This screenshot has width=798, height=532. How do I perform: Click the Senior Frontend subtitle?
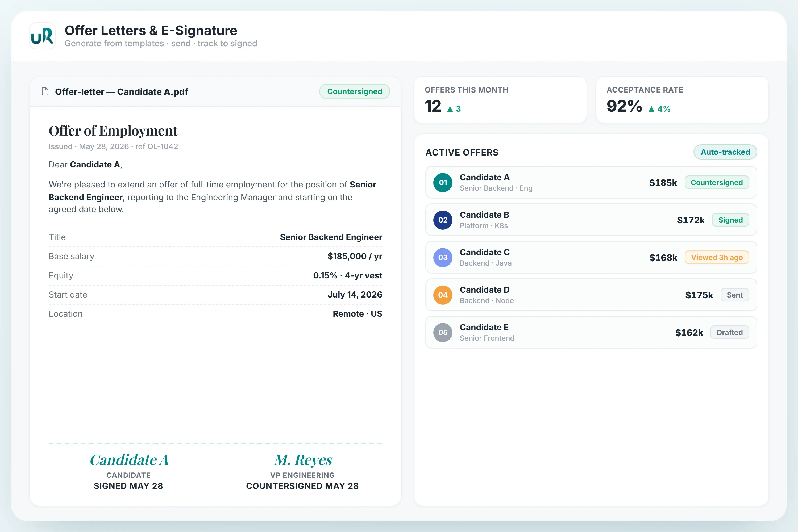(487, 338)
